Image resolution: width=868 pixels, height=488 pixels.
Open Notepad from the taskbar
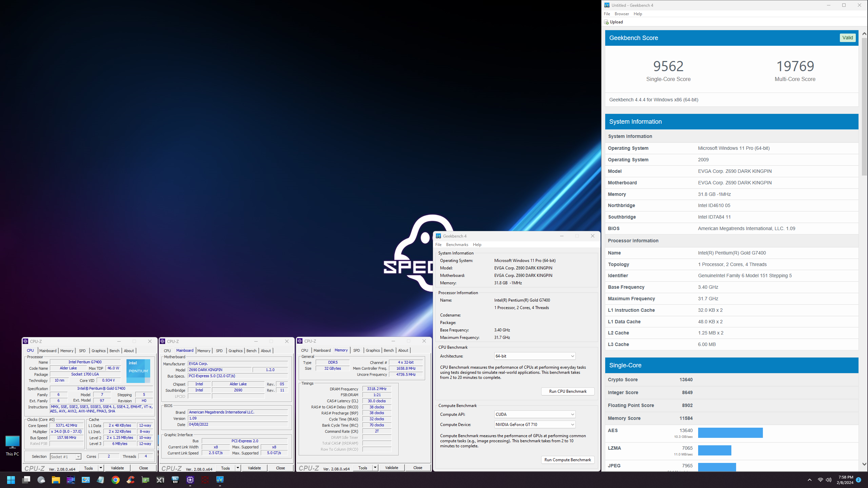pos(101,480)
